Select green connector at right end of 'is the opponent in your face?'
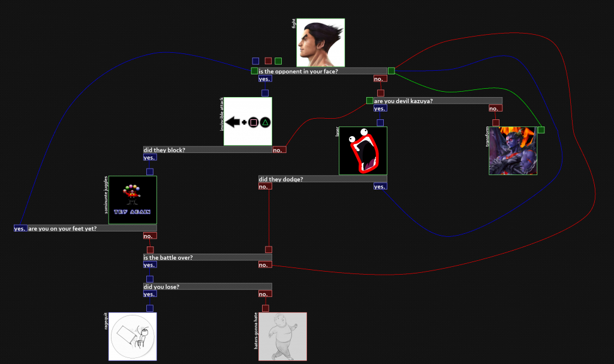 click(391, 71)
